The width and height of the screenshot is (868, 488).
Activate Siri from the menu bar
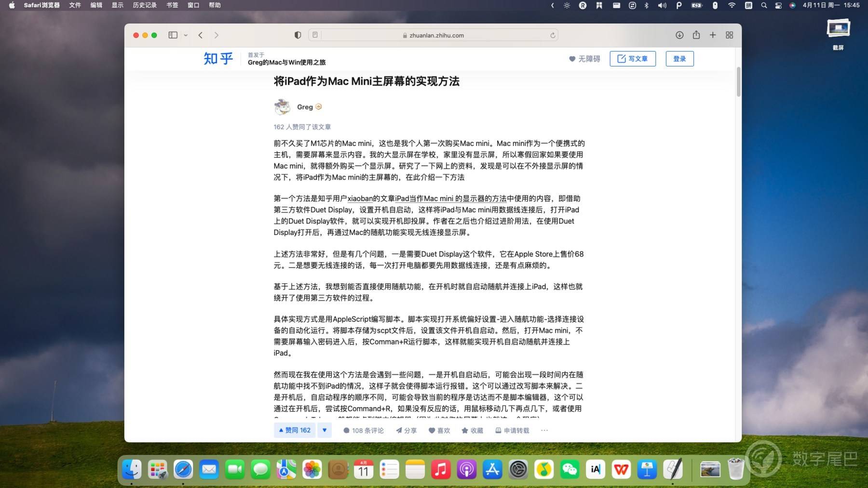pos(792,5)
